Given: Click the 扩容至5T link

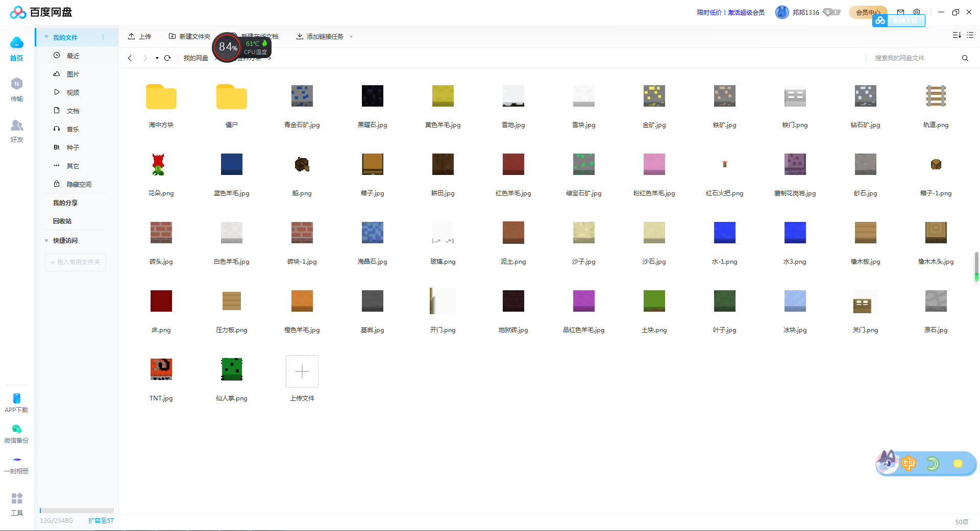Looking at the screenshot, I should (101, 521).
